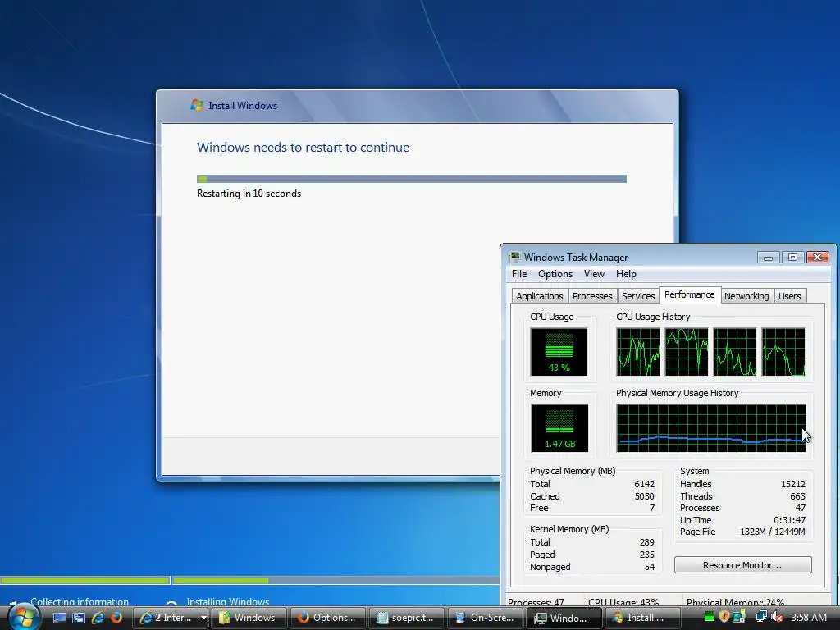
Task: Switch to the Install ... taskbar button
Action: [643, 618]
